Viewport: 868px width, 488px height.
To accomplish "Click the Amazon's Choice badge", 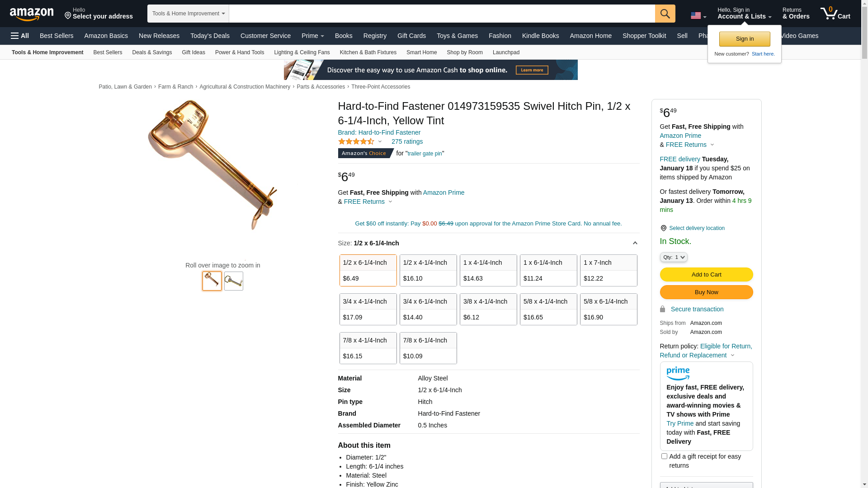I will coord(366,153).
